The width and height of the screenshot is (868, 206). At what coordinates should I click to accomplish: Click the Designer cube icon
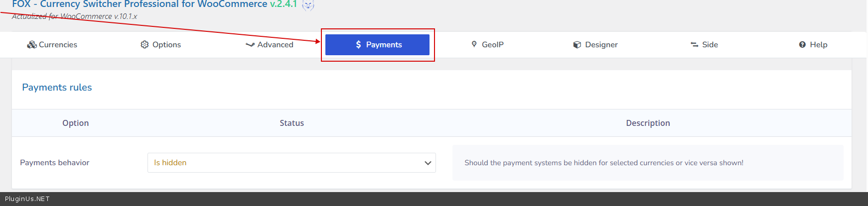tap(577, 45)
